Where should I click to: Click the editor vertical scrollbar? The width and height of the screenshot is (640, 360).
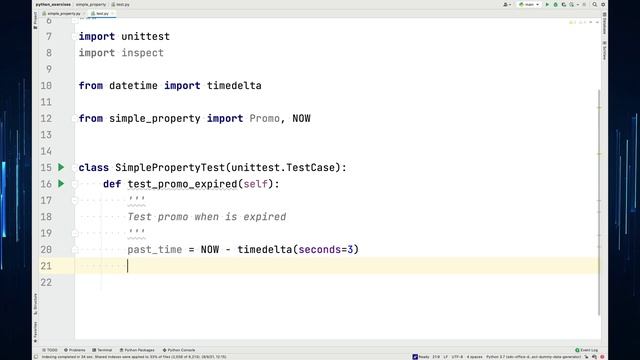(x=599, y=202)
